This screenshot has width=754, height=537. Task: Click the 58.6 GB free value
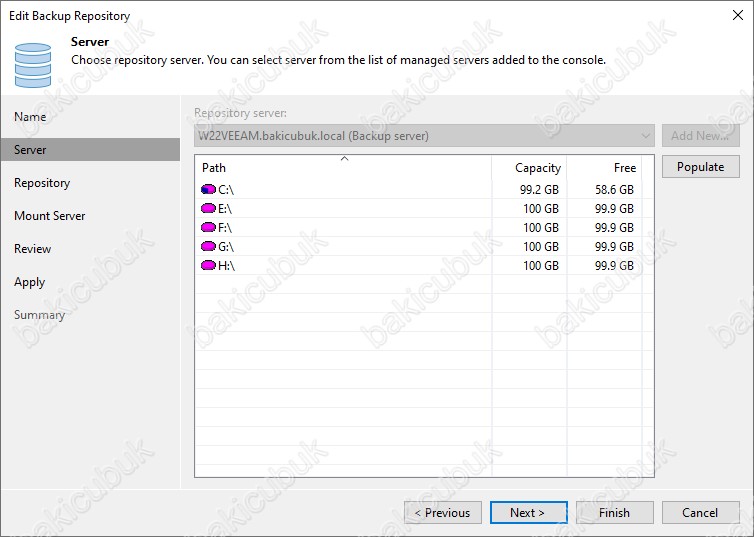click(614, 189)
